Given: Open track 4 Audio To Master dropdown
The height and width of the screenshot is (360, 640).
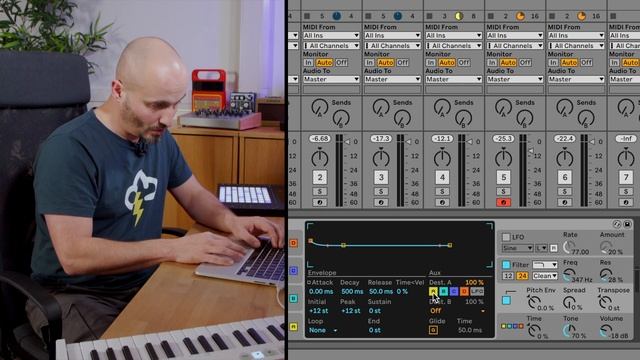Looking at the screenshot, I should pyautogui.click(x=453, y=79).
